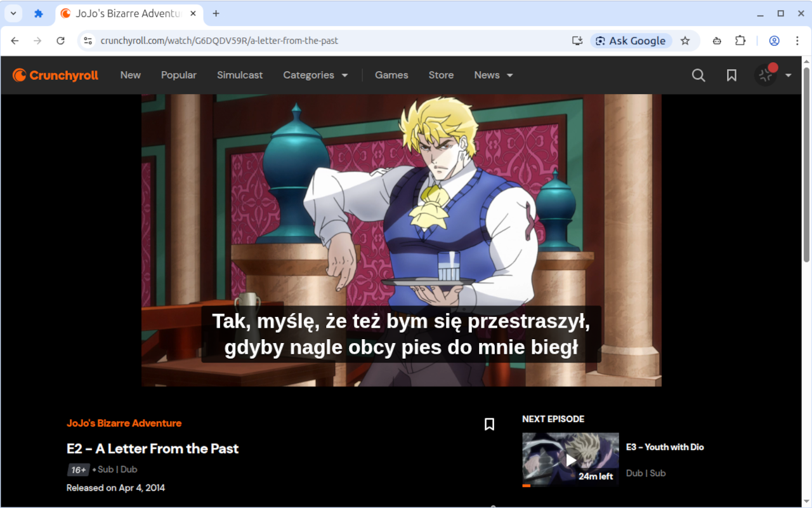Open the Crunchyroll search icon
Screen dimensions: 812x508
pyautogui.click(x=698, y=75)
